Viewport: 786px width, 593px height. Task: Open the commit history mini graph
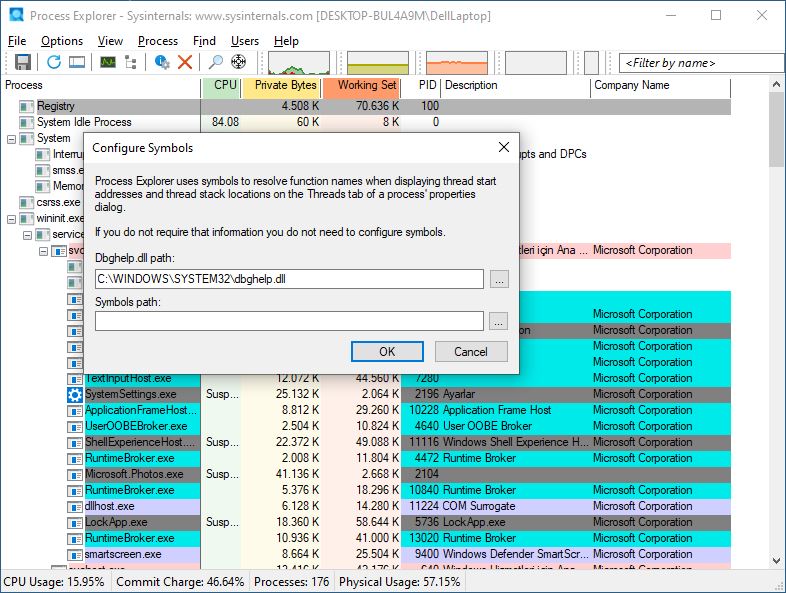click(x=378, y=63)
